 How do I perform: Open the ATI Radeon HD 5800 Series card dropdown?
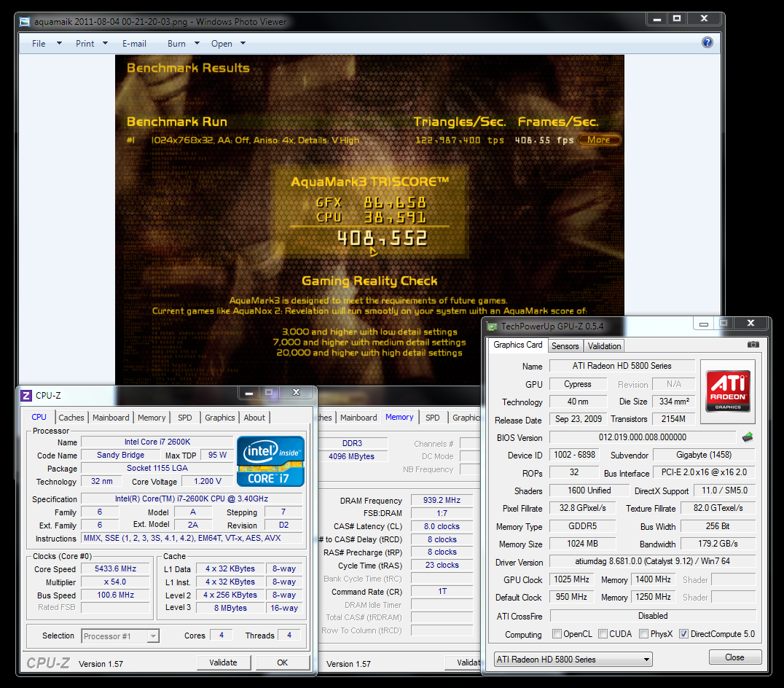pyautogui.click(x=573, y=660)
